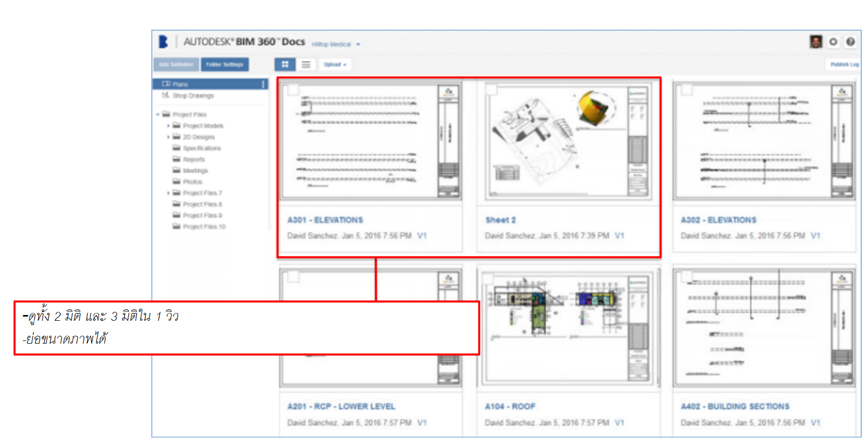Click the Reports folder icon
Image resolution: width=868 pixels, height=446 pixels.
pyautogui.click(x=177, y=159)
